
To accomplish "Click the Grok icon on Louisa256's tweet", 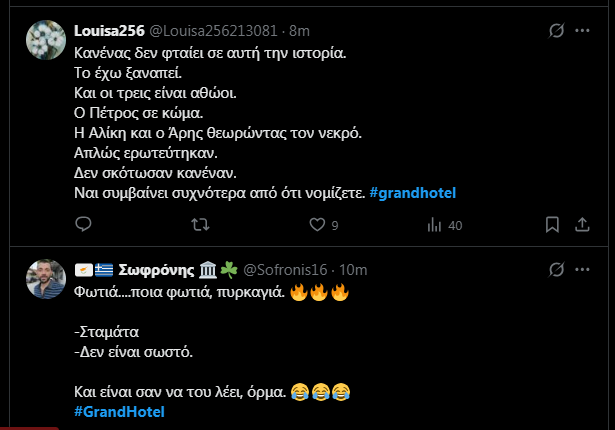I will (558, 31).
